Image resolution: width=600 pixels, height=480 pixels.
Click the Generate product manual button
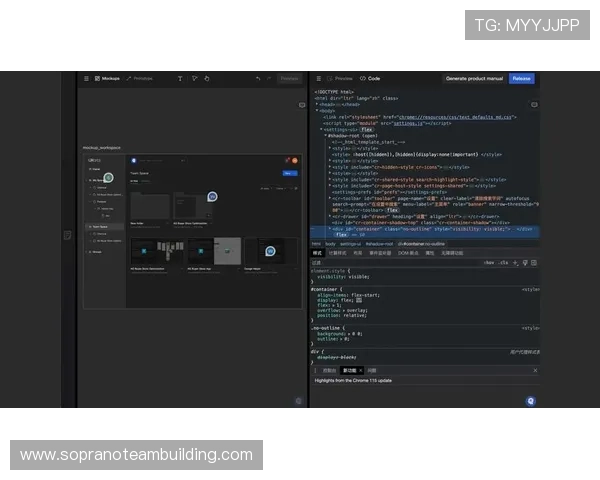(473, 78)
